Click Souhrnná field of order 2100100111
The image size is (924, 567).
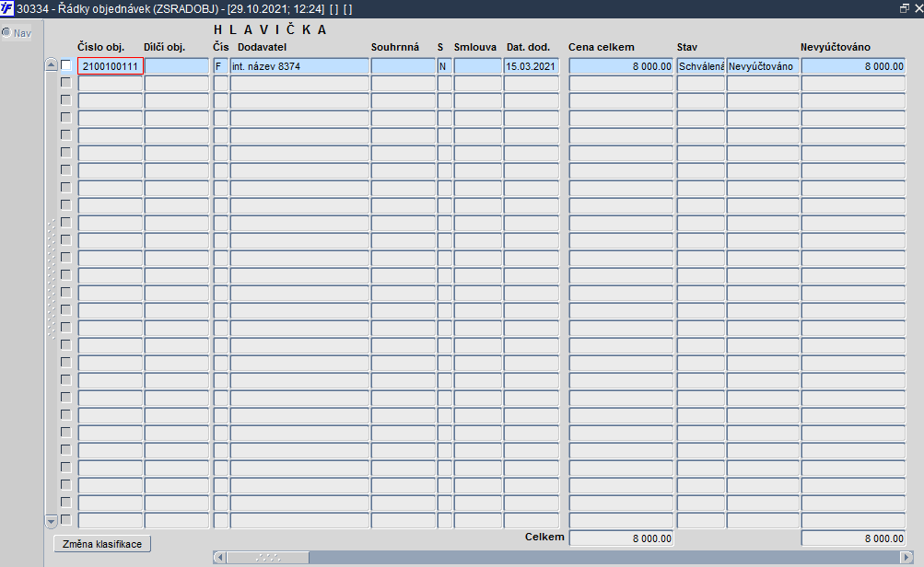pyautogui.click(x=404, y=66)
